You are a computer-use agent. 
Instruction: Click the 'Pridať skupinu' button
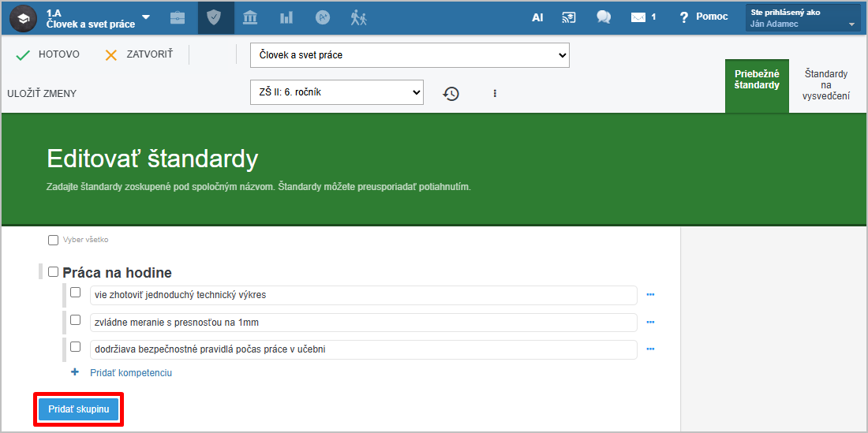78,409
